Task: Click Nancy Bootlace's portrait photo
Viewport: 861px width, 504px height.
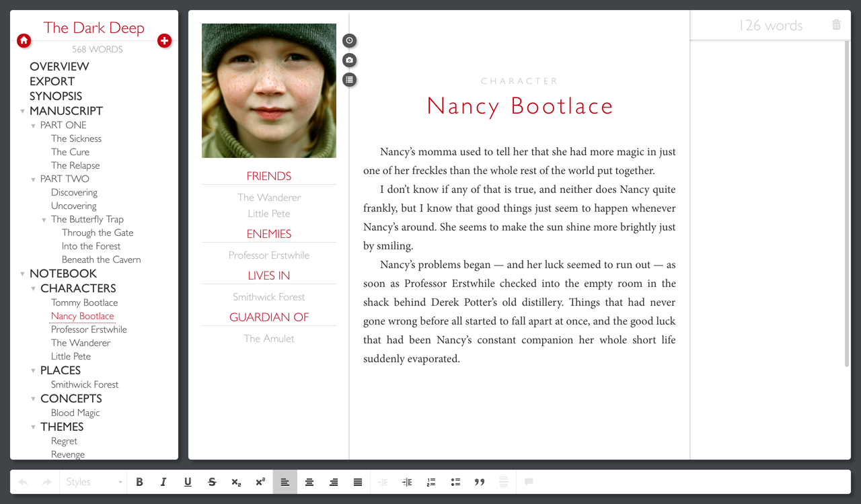Action: 269,91
